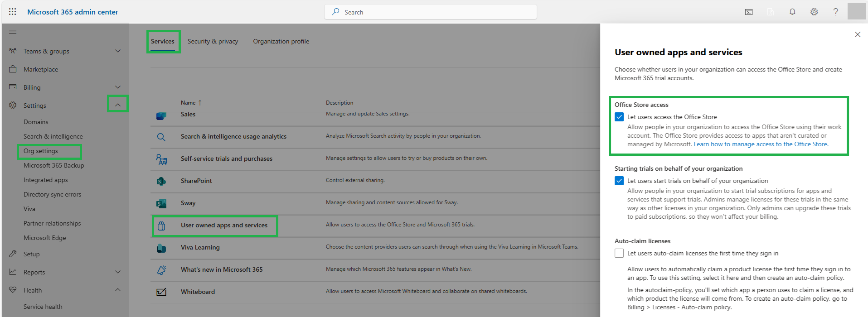Open Org settings in the sidebar
The image size is (868, 317).
[x=41, y=151]
